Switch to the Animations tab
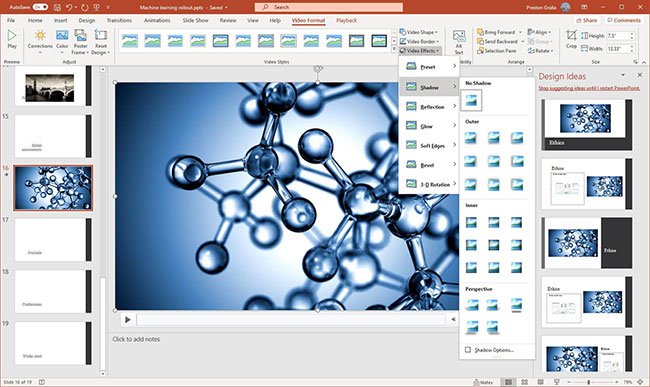Image resolution: width=650 pixels, height=387 pixels. tap(157, 20)
